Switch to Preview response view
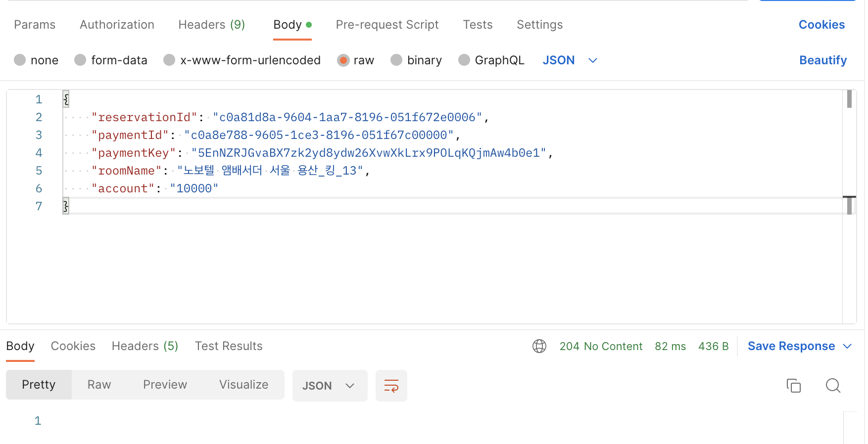This screenshot has width=868, height=444. (x=165, y=385)
